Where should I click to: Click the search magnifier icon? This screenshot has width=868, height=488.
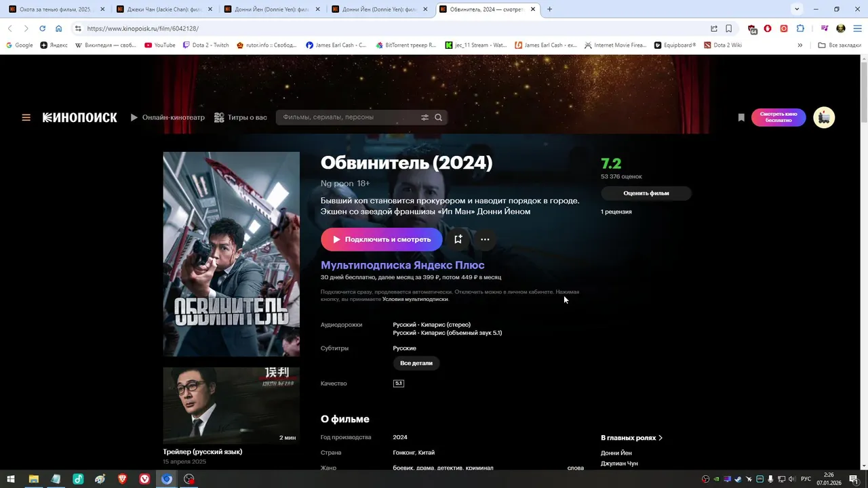tap(439, 117)
